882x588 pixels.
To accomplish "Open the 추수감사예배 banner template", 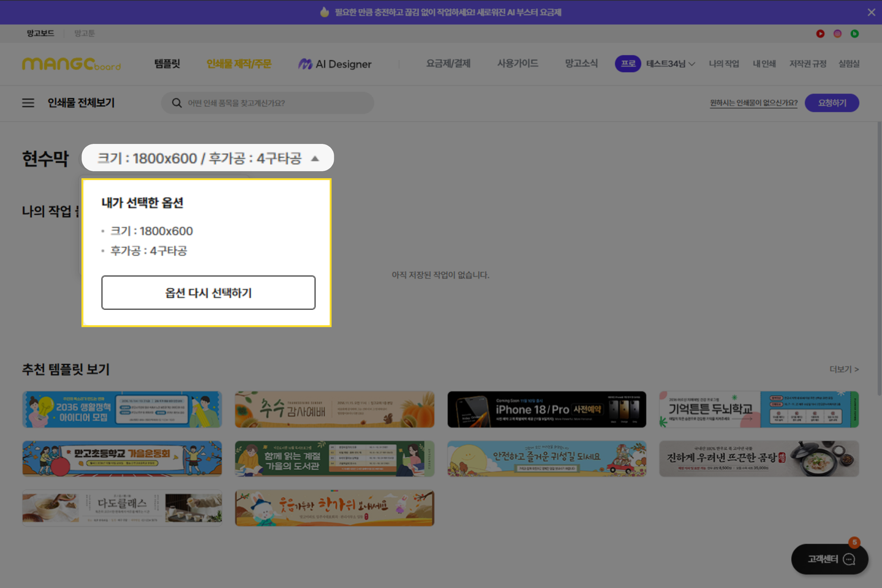I will point(334,409).
